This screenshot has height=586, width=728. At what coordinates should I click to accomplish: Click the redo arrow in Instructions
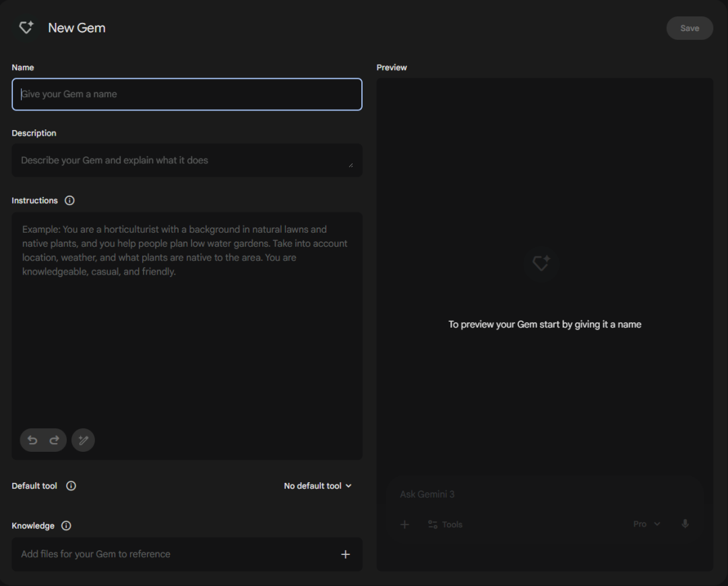[55, 440]
